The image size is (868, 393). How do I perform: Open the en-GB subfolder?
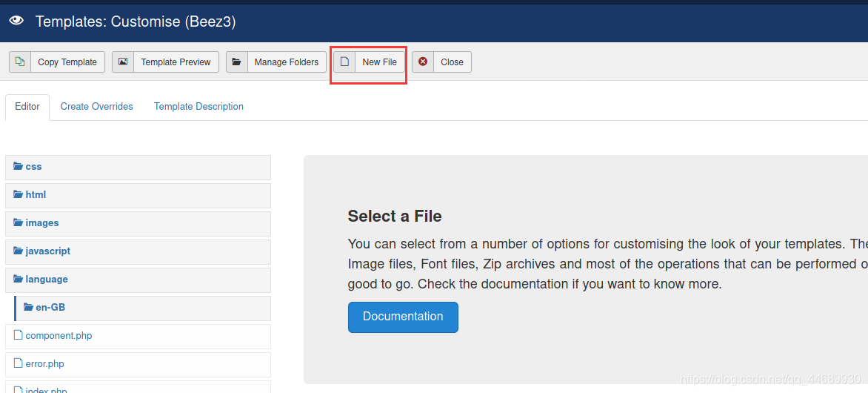(50, 308)
